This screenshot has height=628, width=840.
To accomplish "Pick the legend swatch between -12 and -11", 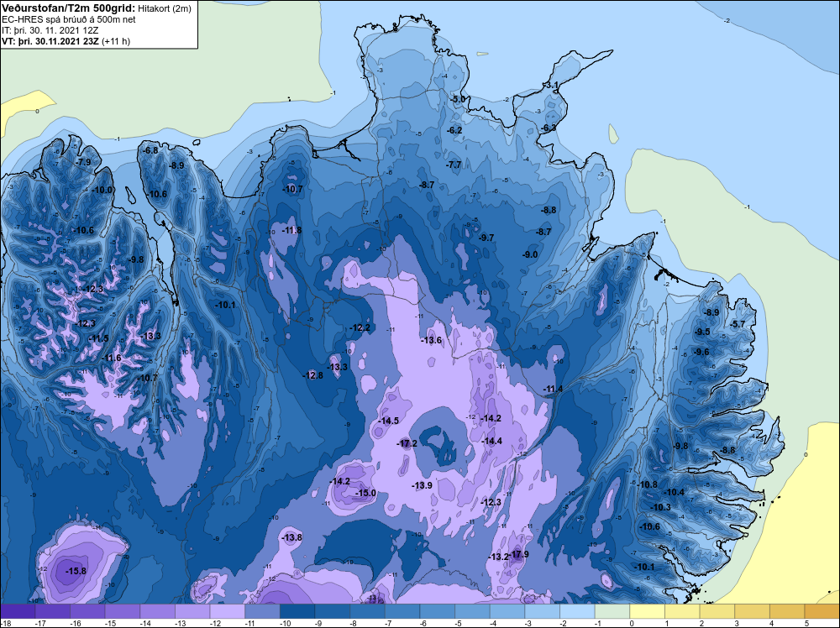I will [x=227, y=611].
